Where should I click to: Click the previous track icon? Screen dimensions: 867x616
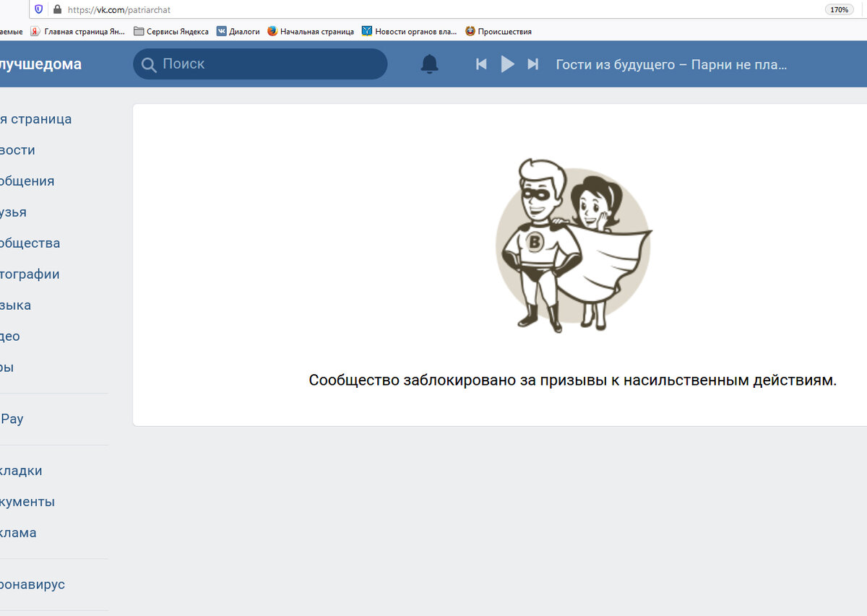481,64
